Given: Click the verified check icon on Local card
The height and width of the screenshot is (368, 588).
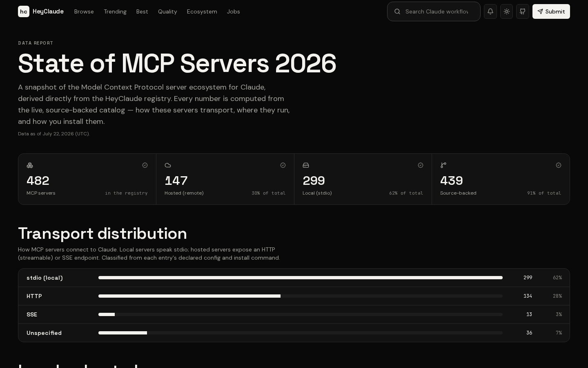Looking at the screenshot, I should click(421, 165).
